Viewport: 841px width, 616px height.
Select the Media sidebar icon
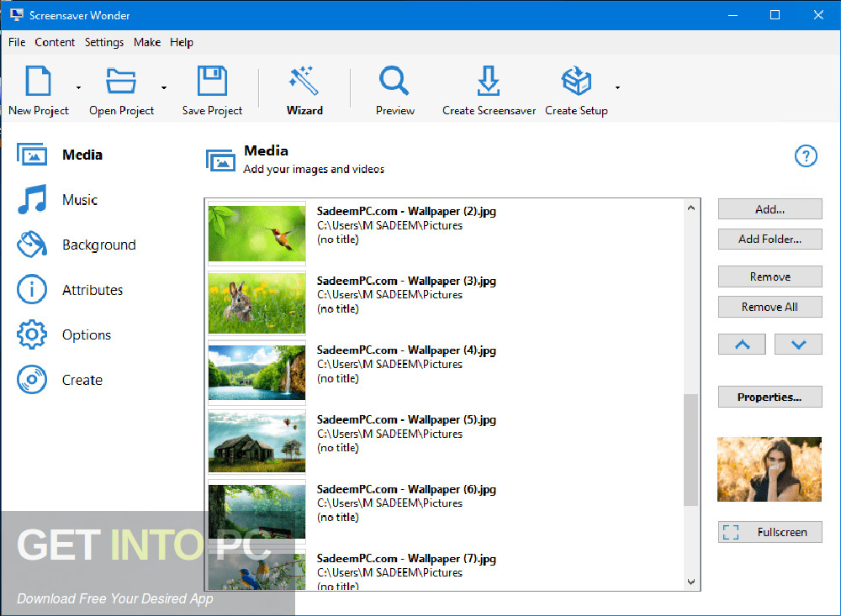[32, 155]
